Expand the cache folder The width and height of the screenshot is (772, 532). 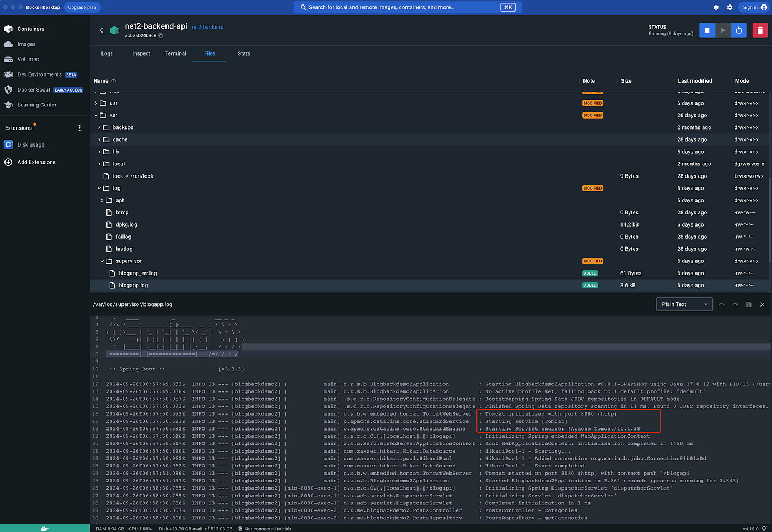[x=99, y=139]
